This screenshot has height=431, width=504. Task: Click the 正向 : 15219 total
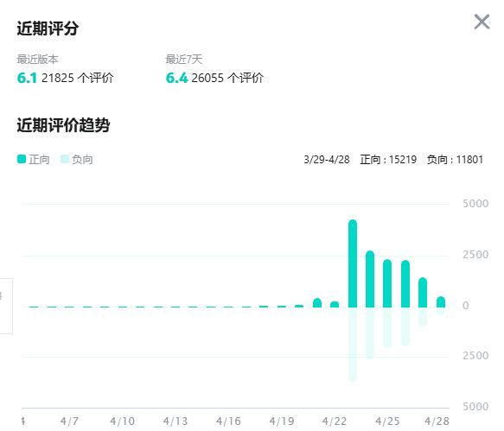coord(388,159)
